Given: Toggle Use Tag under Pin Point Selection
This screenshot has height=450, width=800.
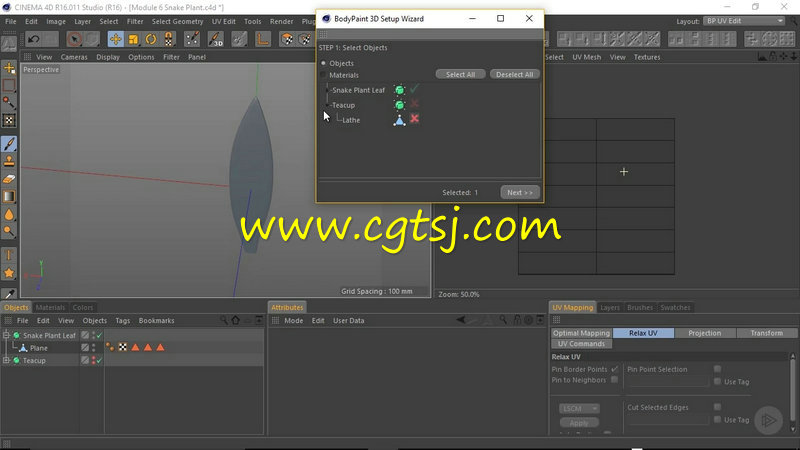Looking at the screenshot, I should click(717, 381).
